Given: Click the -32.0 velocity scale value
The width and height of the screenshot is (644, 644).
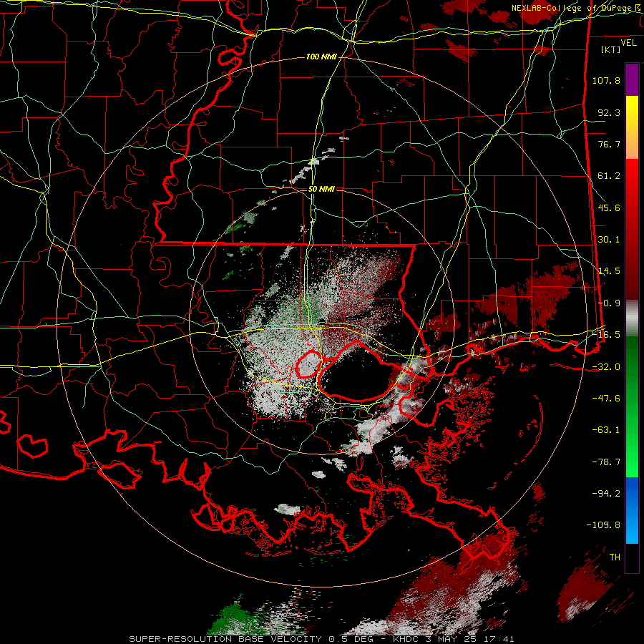Looking at the screenshot, I should 606,367.
